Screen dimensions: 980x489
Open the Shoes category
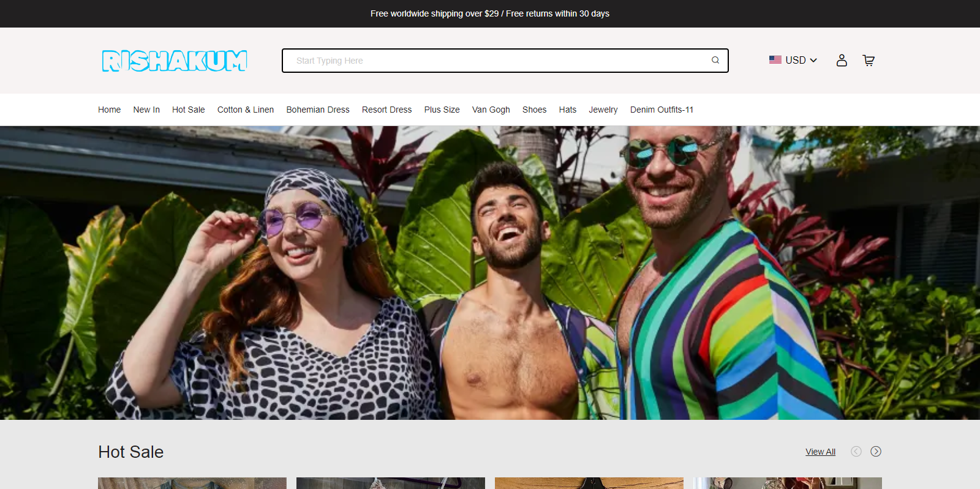coord(534,110)
